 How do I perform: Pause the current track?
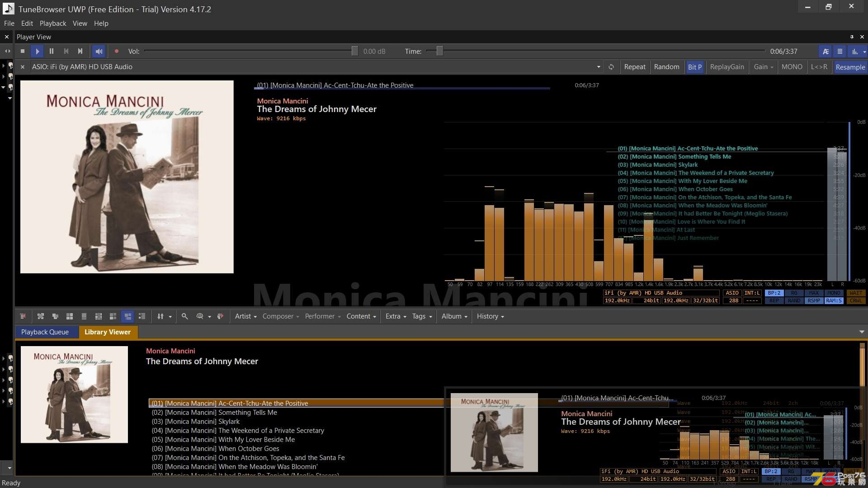52,52
